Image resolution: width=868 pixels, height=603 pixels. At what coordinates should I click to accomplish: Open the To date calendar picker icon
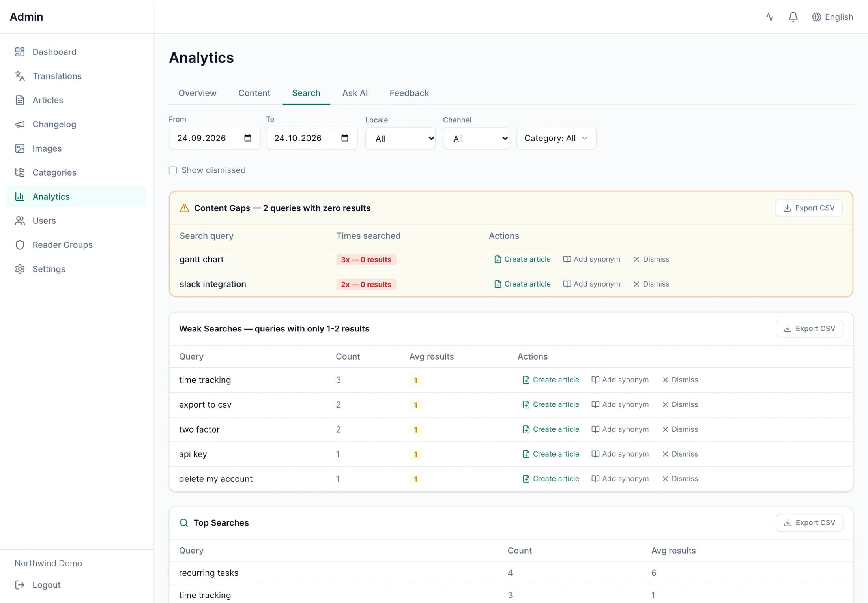(x=345, y=138)
